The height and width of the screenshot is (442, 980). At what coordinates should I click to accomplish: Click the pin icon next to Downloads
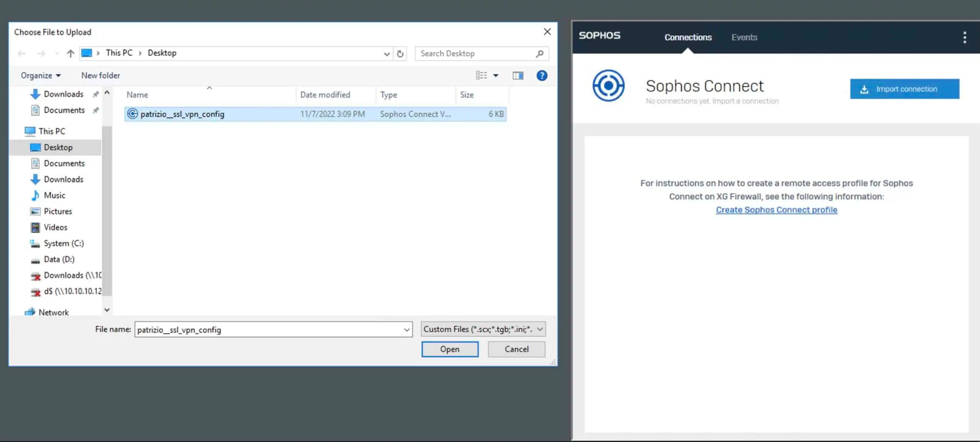tap(96, 94)
